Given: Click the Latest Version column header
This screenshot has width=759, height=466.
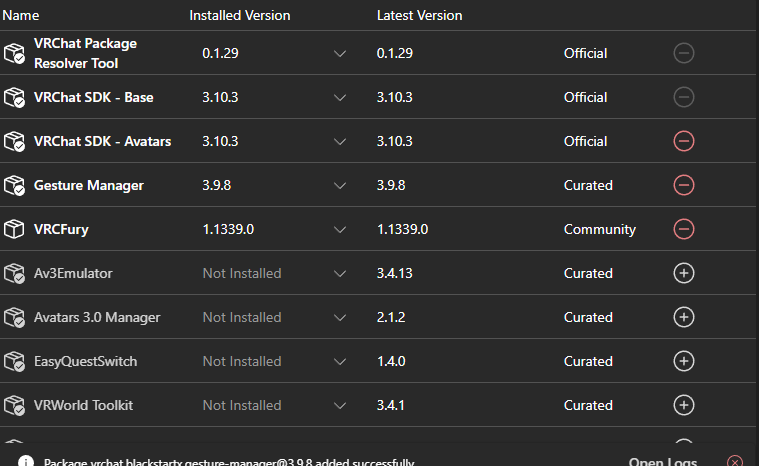Looking at the screenshot, I should click(419, 15).
